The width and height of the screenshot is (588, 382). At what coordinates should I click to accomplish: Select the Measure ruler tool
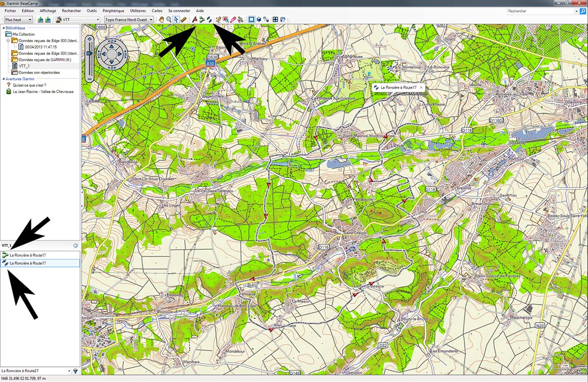(x=183, y=20)
